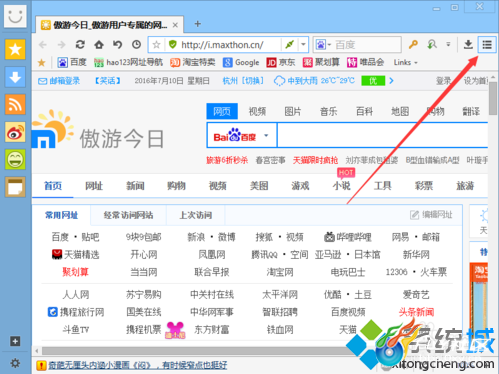Switch to the 上次访问 tab

click(196, 215)
